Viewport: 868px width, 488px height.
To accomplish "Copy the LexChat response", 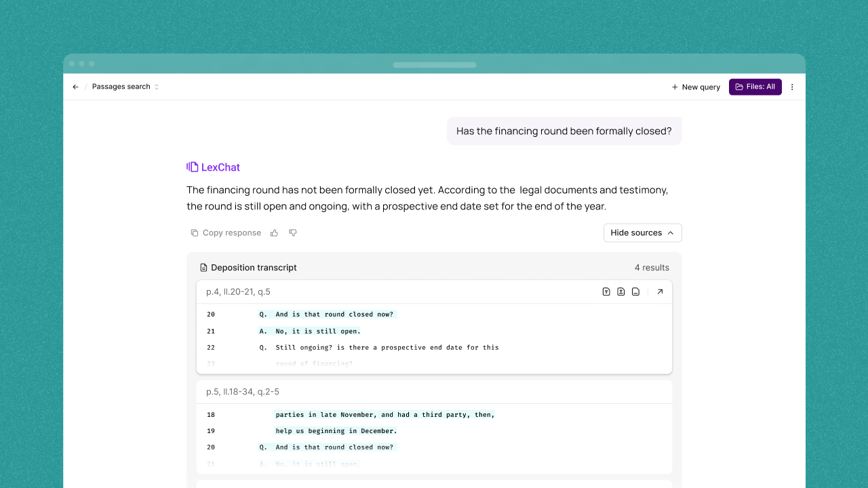I will click(x=226, y=232).
